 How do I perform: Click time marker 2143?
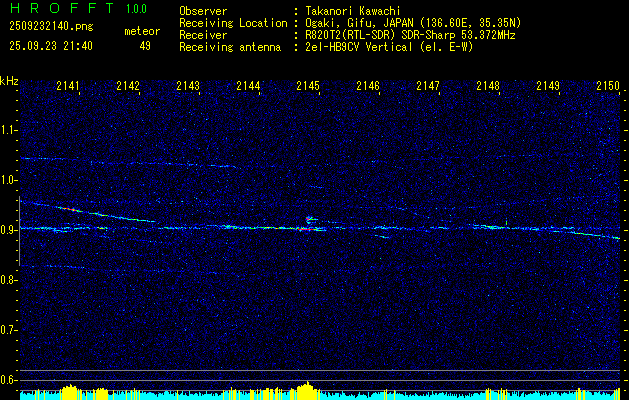188,85
